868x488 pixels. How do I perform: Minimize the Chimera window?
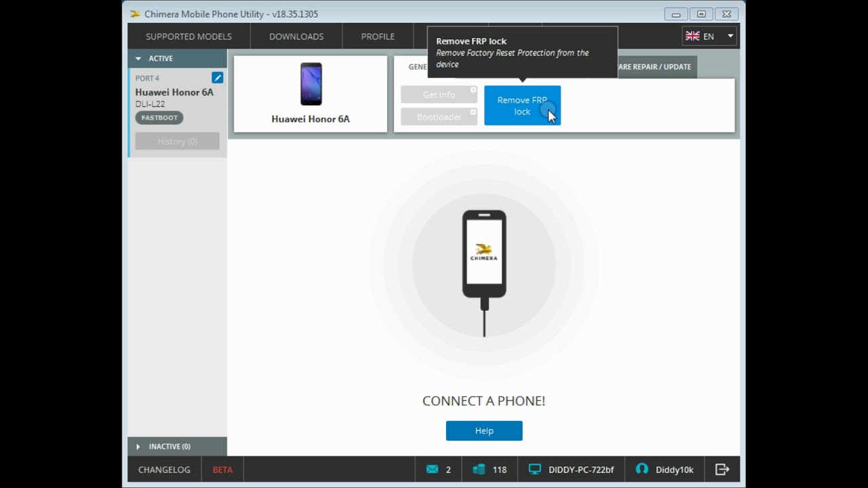point(676,14)
